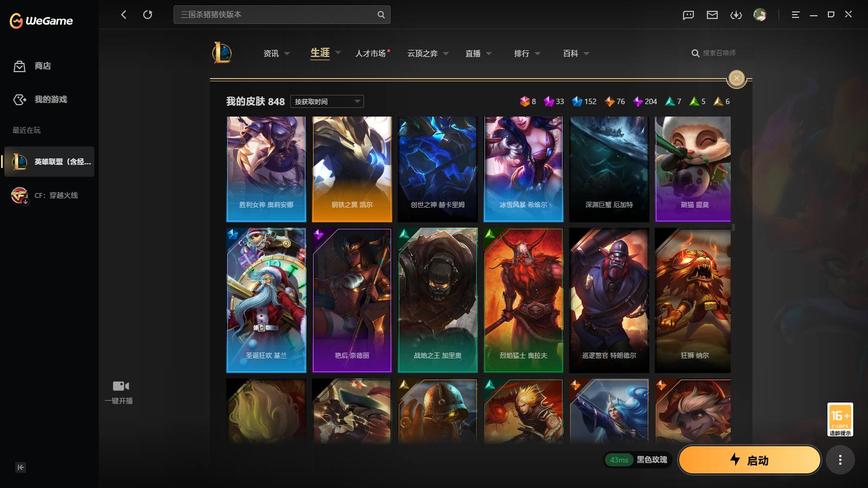Image resolution: width=868 pixels, height=488 pixels.
Task: Open the 烈焰猛士 奥拉夫 skin card
Action: point(524,300)
